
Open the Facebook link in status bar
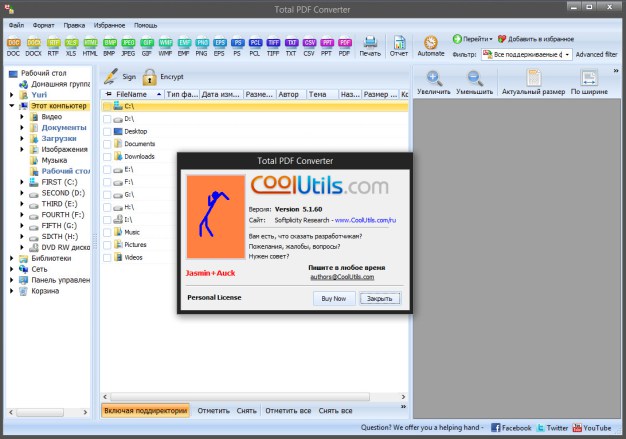tap(511, 428)
